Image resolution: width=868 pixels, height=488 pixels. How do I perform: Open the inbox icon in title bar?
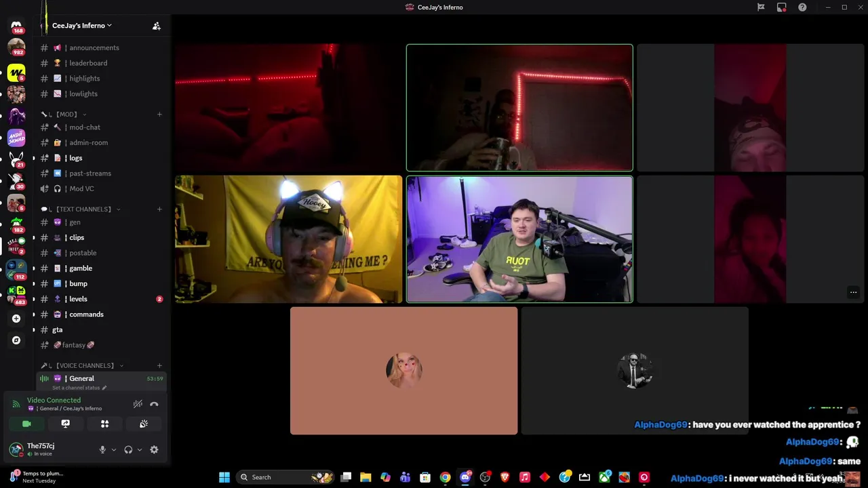[781, 7]
